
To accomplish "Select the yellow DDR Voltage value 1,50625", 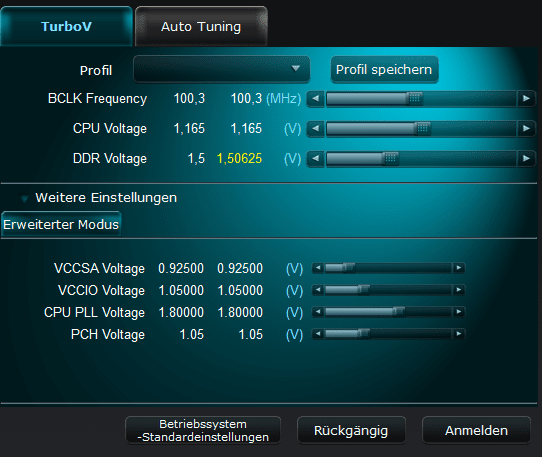I will click(239, 159).
